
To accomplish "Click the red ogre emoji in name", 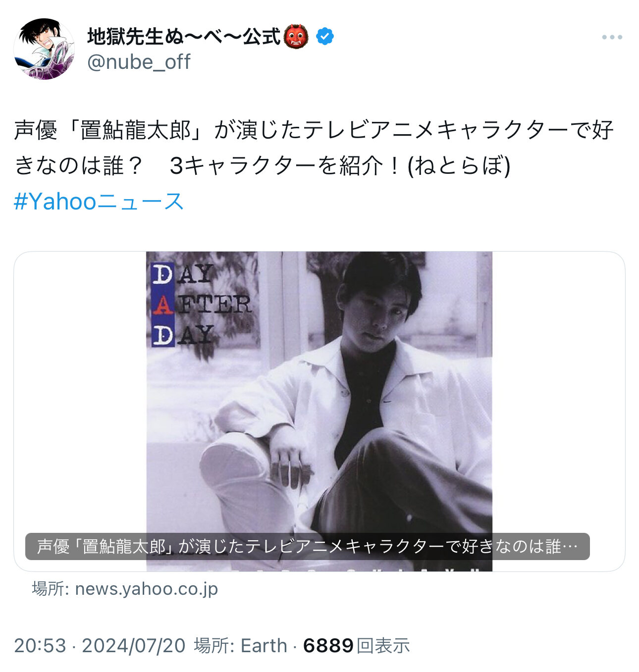I will 296,37.
